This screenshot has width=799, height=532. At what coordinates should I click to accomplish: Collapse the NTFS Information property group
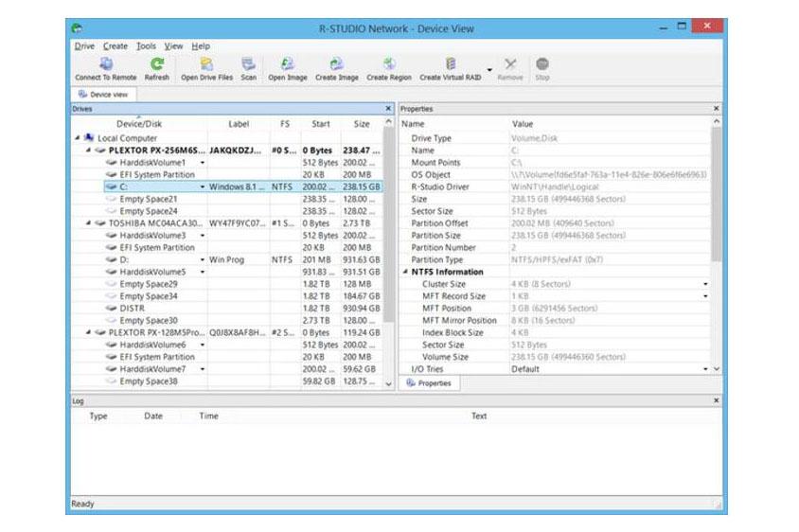pyautogui.click(x=405, y=272)
